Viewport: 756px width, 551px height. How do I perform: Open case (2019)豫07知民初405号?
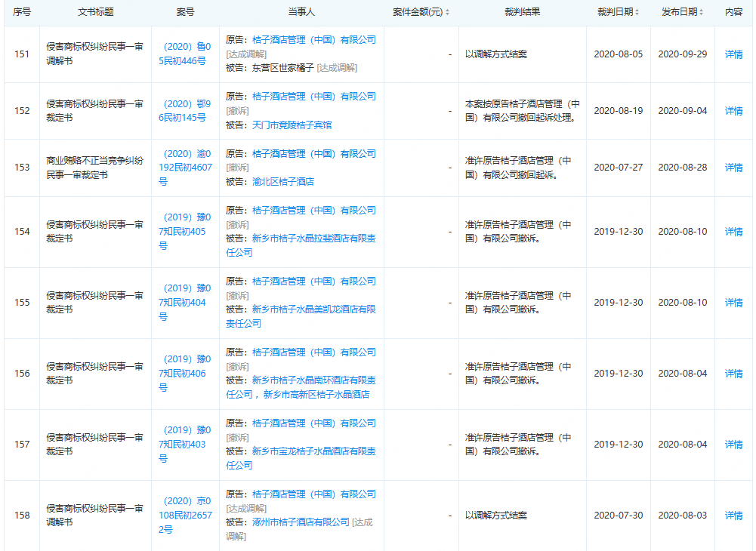tap(185, 232)
